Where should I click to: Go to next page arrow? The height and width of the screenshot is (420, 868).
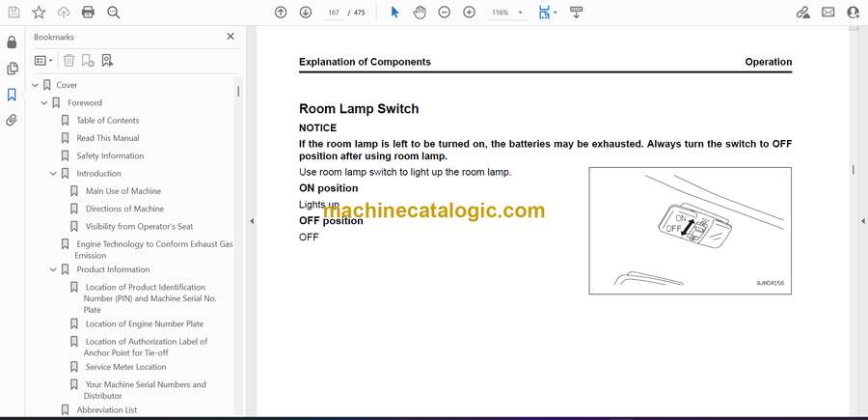point(306,13)
